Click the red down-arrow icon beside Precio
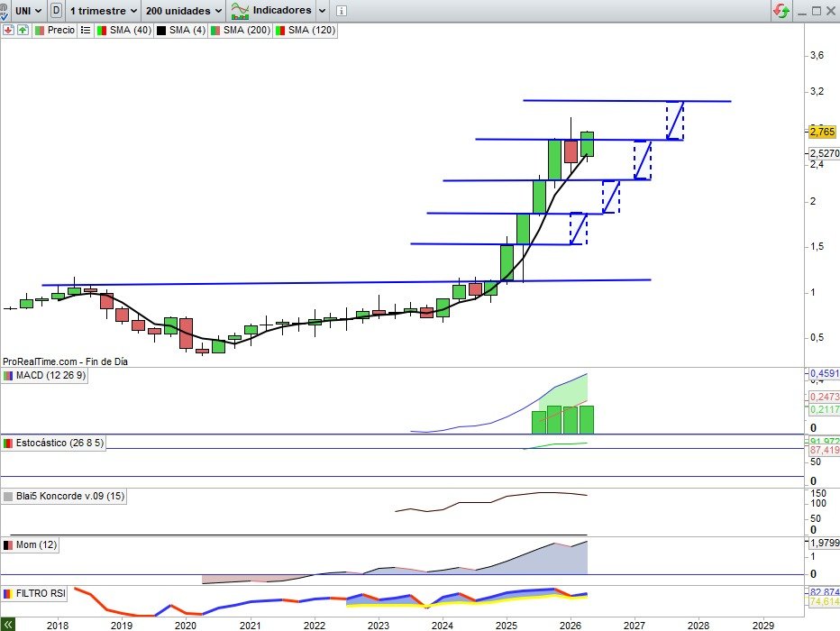840x631 pixels. (x=8, y=31)
